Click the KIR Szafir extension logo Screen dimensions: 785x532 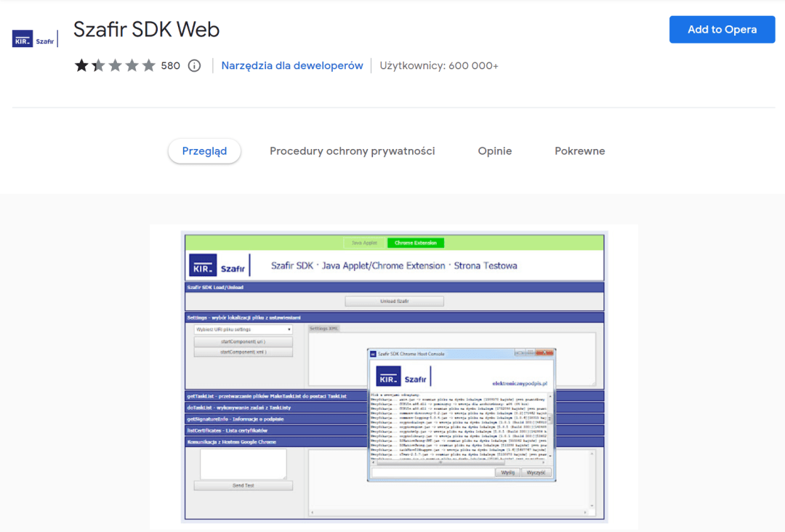[x=35, y=39]
